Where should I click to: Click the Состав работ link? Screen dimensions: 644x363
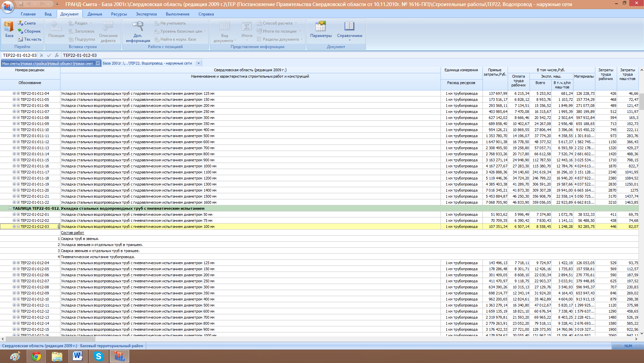click(73, 233)
